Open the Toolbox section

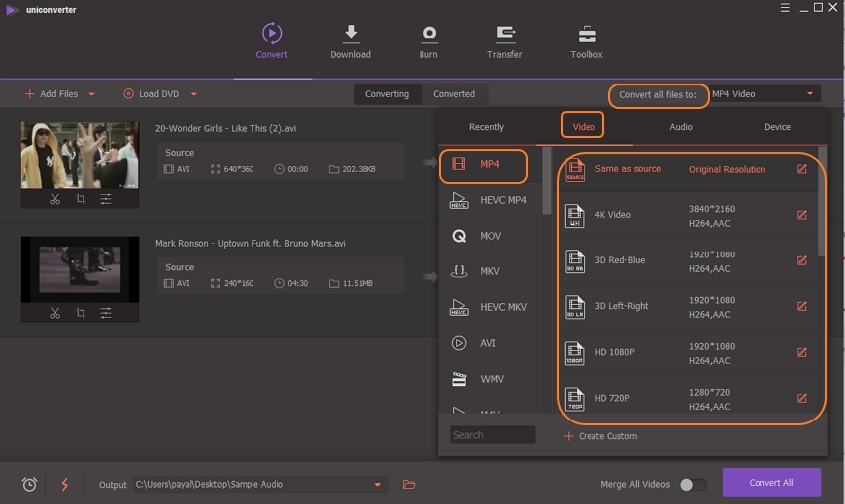(587, 41)
